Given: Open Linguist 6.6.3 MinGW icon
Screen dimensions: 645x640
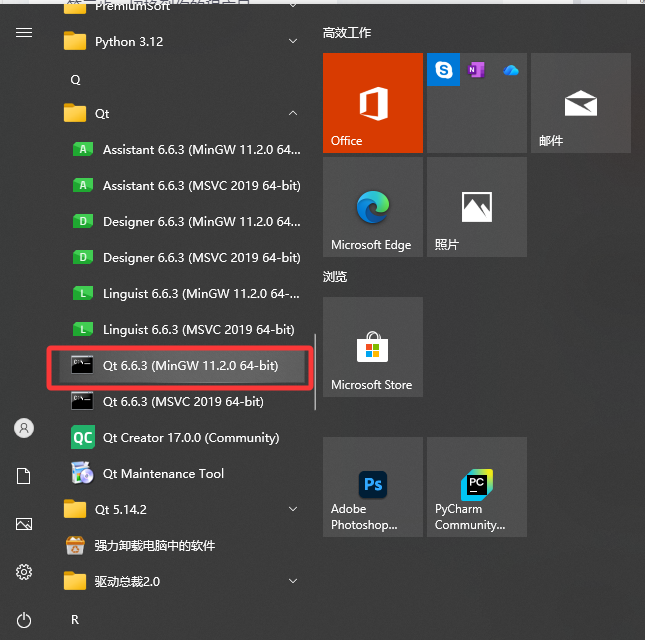Looking at the screenshot, I should point(83,293).
